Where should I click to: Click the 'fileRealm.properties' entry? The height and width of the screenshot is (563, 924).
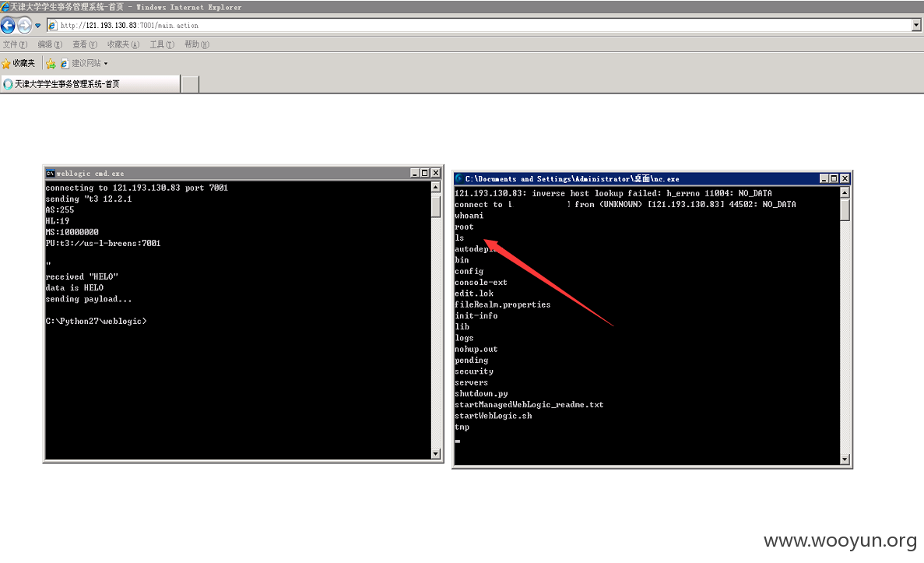(x=503, y=304)
